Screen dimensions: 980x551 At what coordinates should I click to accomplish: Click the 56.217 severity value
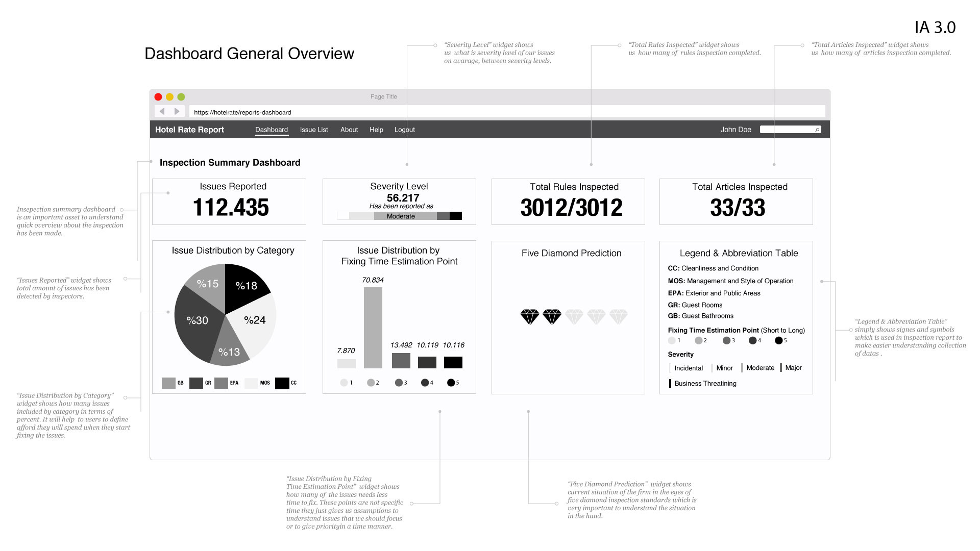403,197
